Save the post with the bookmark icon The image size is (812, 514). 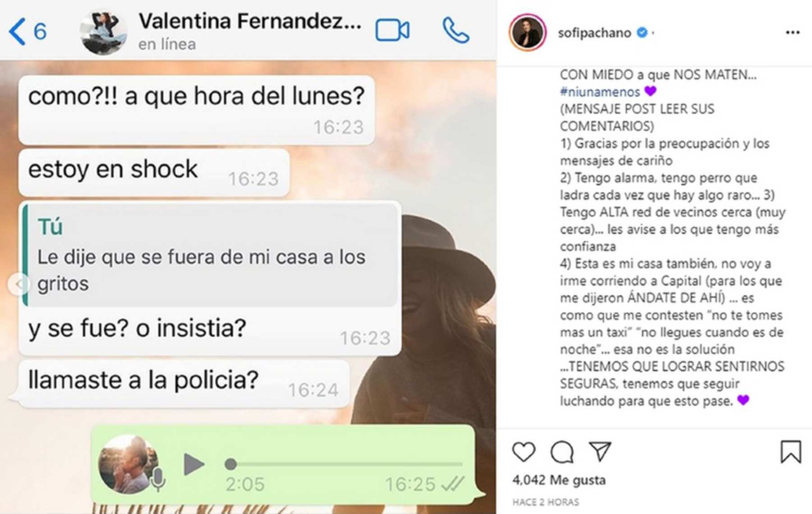pos(791,451)
